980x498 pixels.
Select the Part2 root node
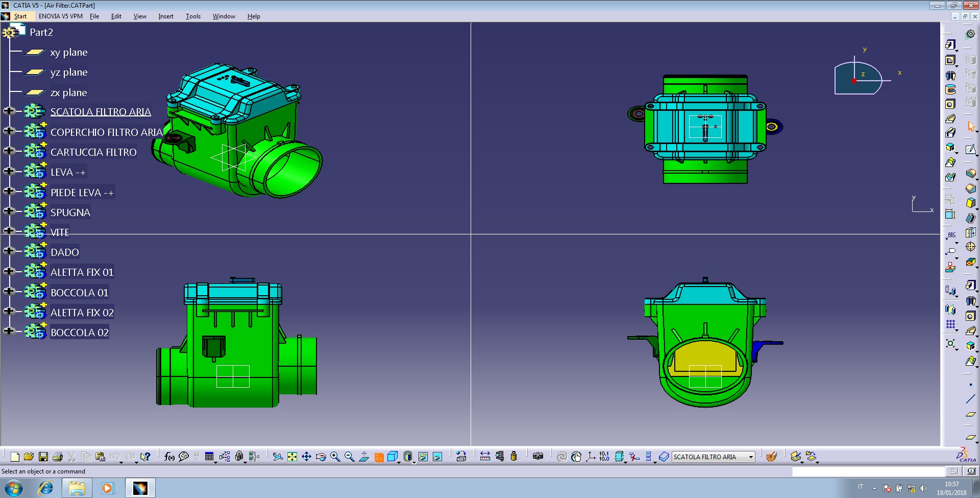coord(41,32)
